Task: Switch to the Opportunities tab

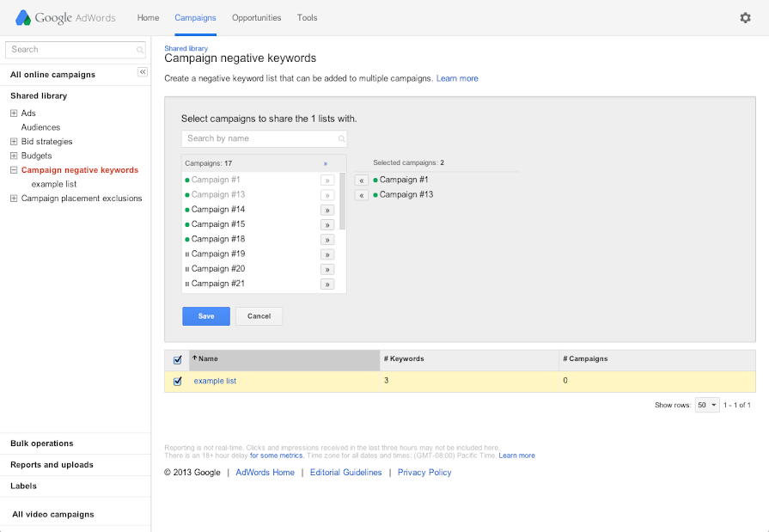Action: click(256, 18)
